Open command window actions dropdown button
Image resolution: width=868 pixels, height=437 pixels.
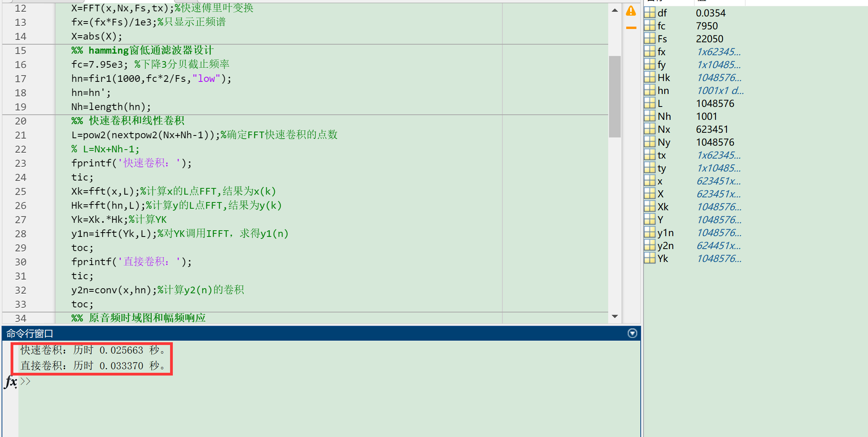click(632, 333)
